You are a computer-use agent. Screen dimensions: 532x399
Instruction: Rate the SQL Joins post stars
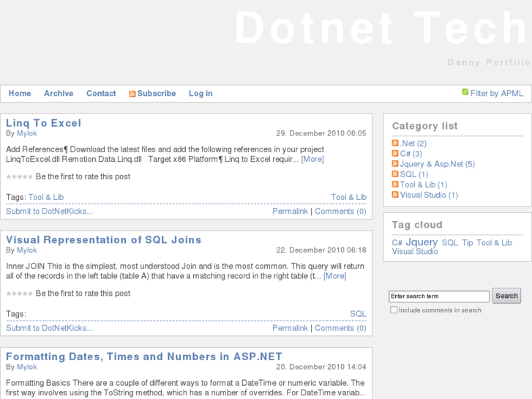click(19, 294)
